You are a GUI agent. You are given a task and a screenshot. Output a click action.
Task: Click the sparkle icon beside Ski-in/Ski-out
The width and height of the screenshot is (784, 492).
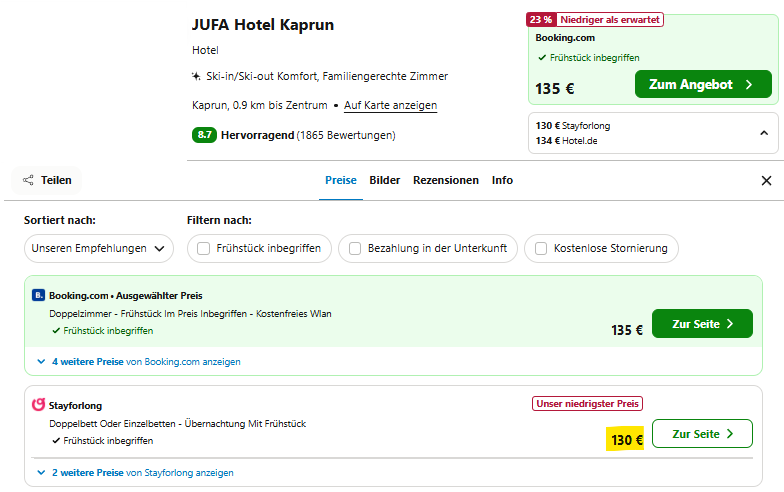(x=196, y=76)
